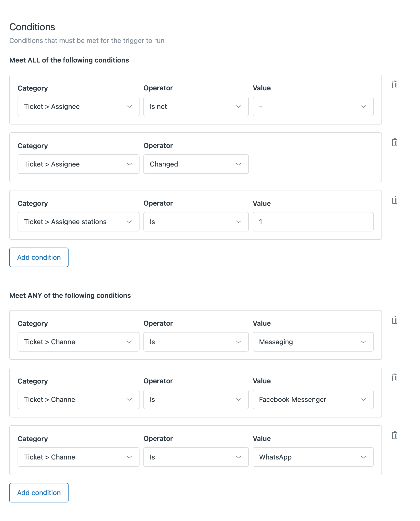420x521 pixels.
Task: Open the 'Facebook Messenger' value dropdown
Action: (x=313, y=399)
